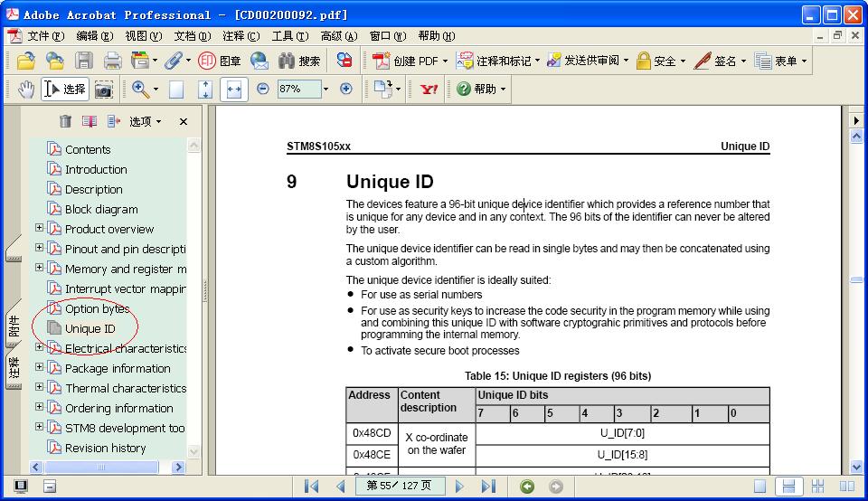Click the page number field
Viewport: 868px width, 501px height.
pyautogui.click(x=399, y=486)
